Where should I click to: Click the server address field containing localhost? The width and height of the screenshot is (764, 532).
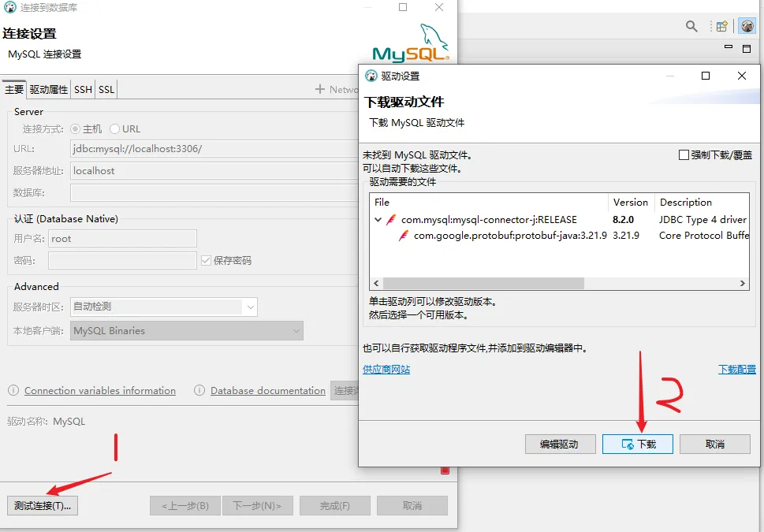[214, 171]
